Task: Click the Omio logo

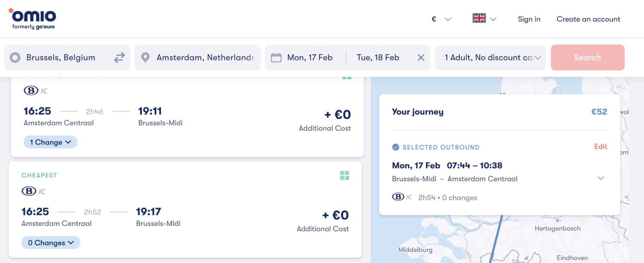Action: (33, 19)
